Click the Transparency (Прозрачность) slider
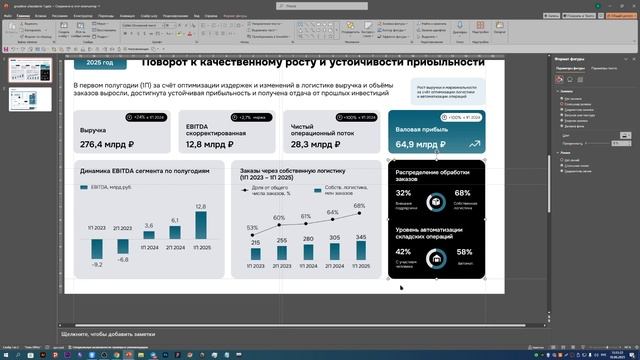 point(598,143)
